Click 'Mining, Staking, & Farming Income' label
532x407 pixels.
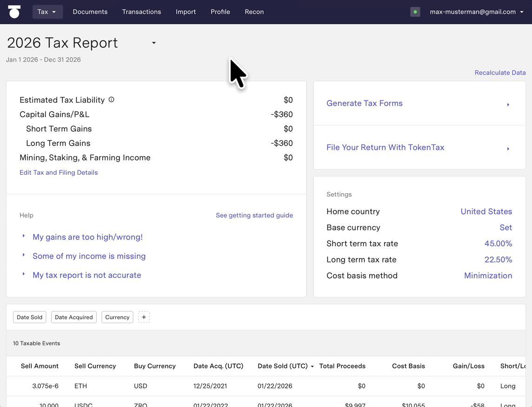point(85,158)
